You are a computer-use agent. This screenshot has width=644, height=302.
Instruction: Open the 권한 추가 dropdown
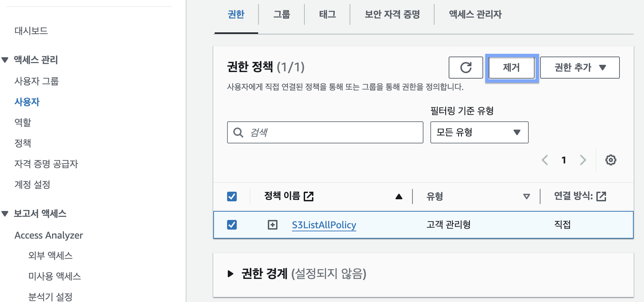point(579,68)
